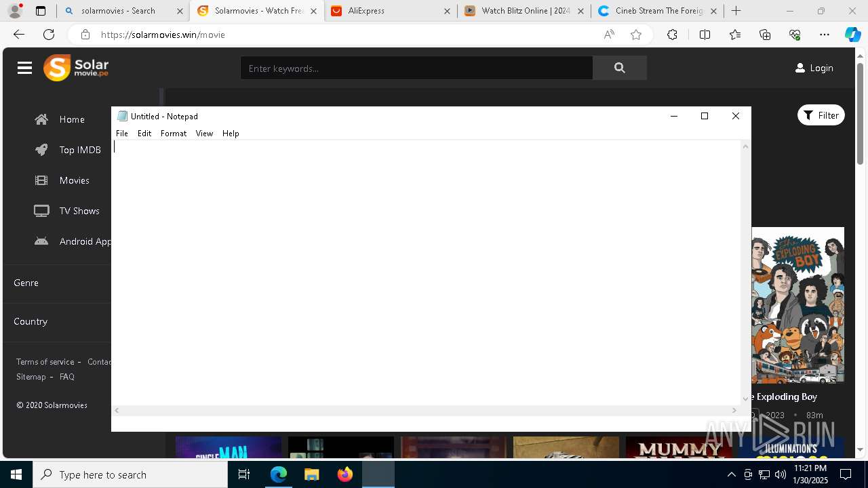Open the FAQ link
The image size is (868, 488).
[x=67, y=377]
